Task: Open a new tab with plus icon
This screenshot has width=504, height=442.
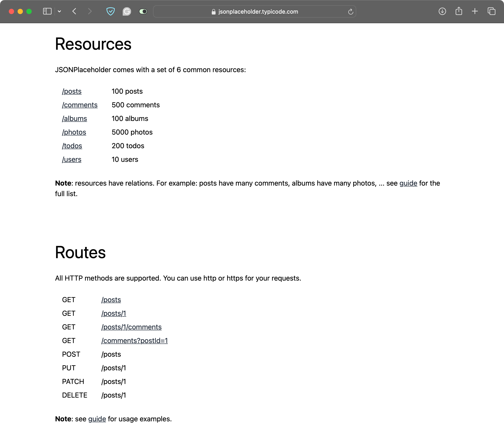Action: click(x=475, y=11)
